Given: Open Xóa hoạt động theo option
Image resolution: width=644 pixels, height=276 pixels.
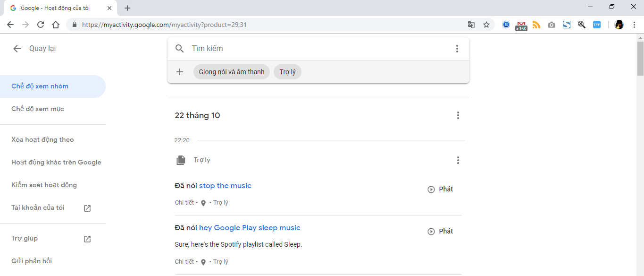Looking at the screenshot, I should click(x=42, y=140).
